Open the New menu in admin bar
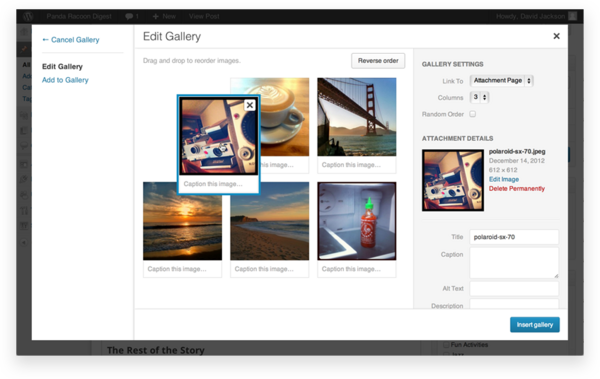This screenshot has height=379, width=600. coord(164,16)
